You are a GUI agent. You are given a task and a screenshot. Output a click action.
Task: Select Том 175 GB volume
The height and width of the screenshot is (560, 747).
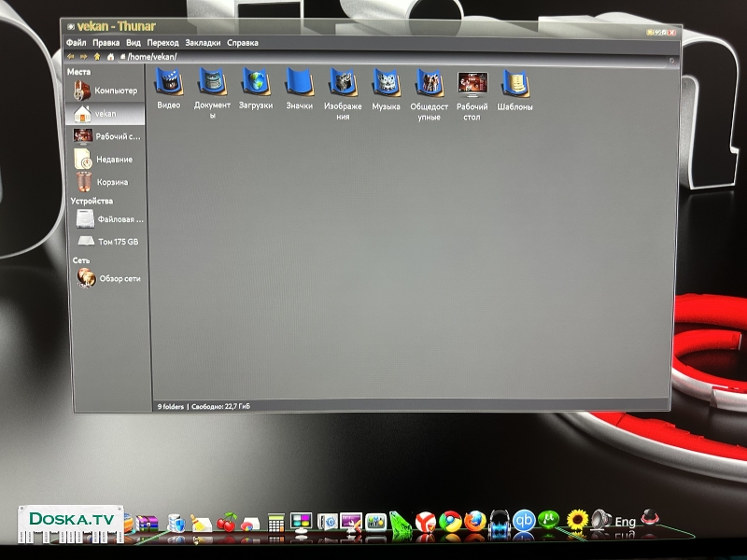[109, 242]
